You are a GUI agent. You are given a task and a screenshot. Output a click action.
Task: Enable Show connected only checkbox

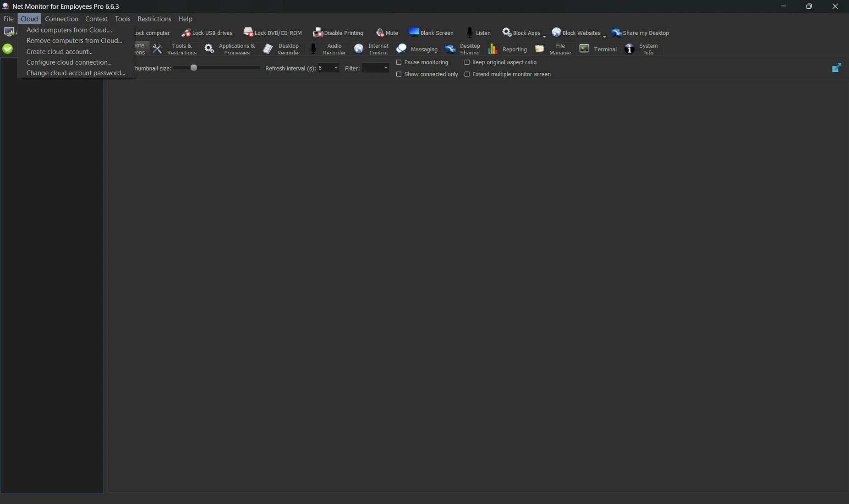(399, 74)
